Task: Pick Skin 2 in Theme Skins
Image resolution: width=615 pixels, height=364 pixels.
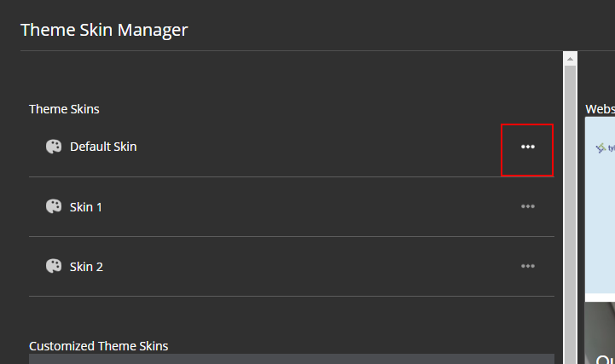Action: [86, 266]
